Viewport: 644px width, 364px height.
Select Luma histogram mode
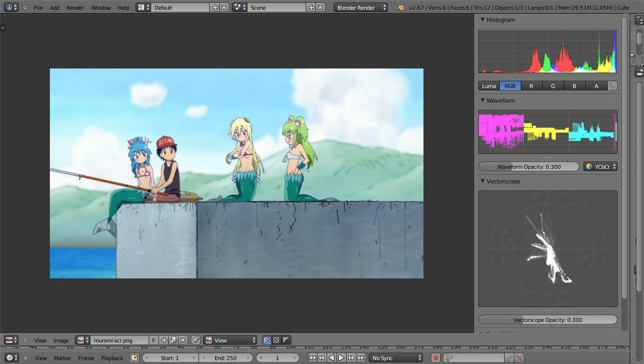pos(489,86)
